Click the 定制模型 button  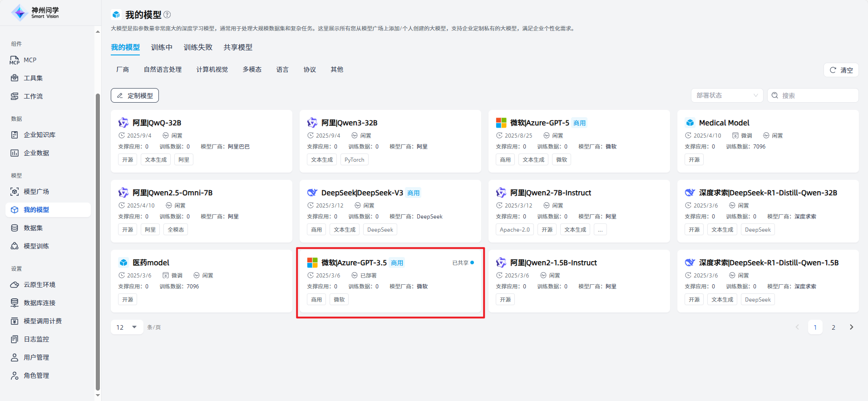135,95
